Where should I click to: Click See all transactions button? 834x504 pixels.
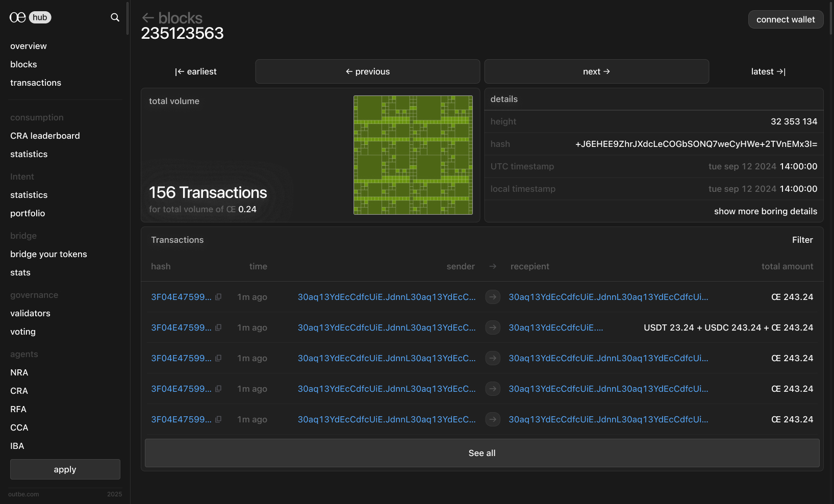coord(482,453)
